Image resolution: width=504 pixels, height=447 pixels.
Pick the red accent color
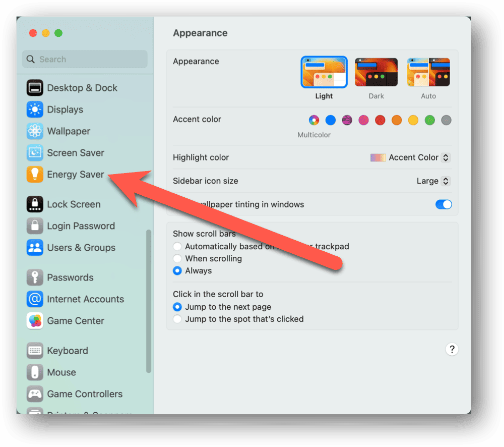(380, 120)
